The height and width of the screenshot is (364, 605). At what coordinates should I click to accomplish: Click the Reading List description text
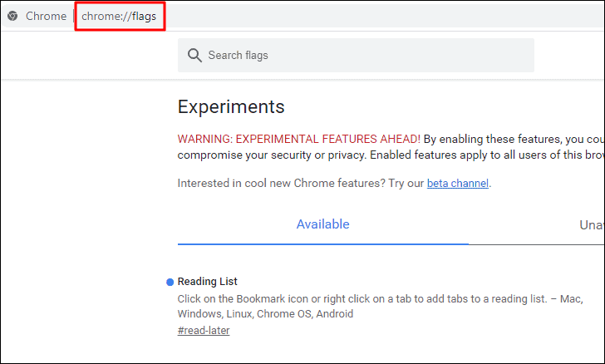[380, 306]
